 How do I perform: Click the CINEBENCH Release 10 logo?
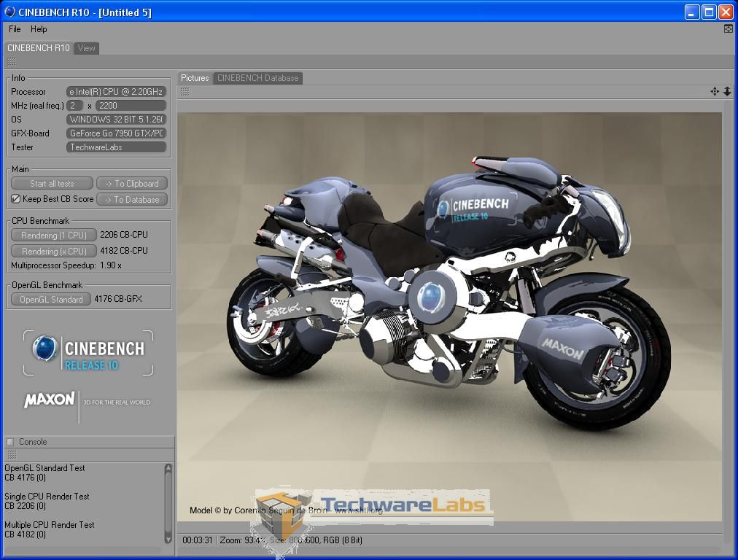88,353
